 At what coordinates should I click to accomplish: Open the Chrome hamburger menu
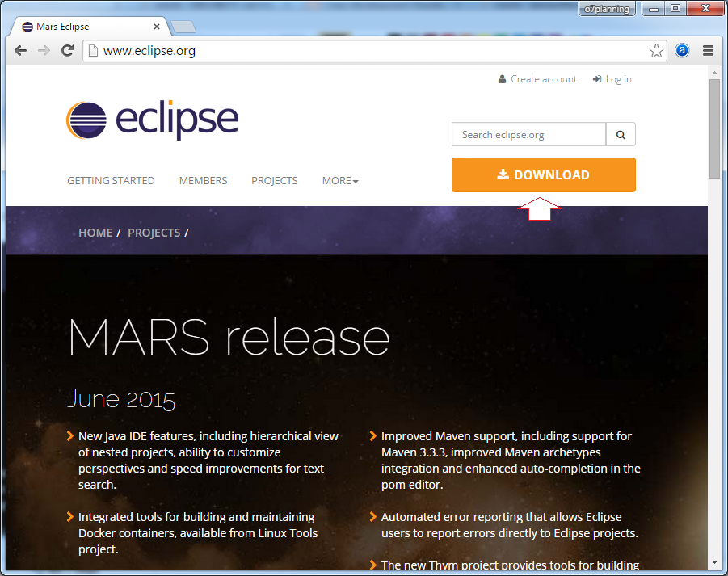(708, 51)
